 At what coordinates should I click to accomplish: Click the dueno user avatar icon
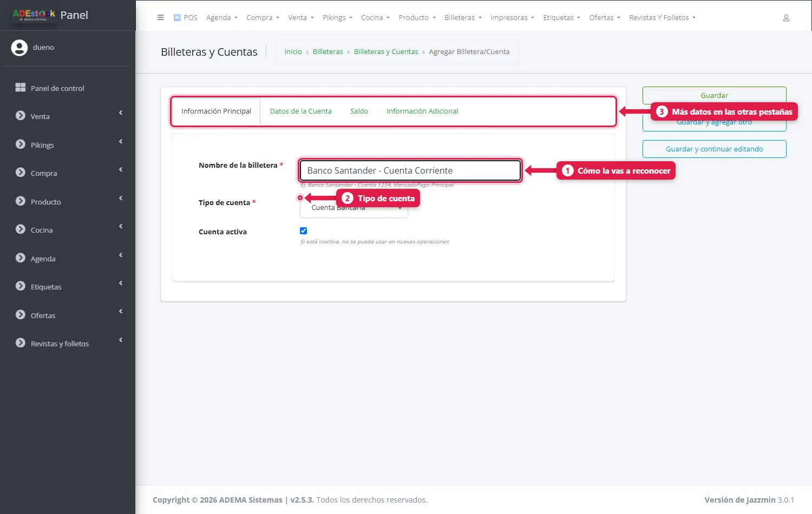click(19, 48)
